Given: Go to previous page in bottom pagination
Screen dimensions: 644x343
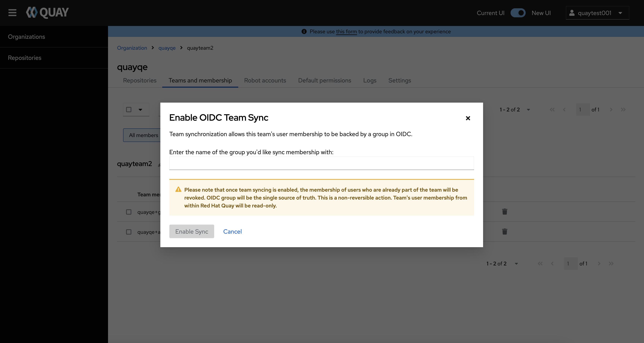Looking at the screenshot, I should click(x=552, y=264).
